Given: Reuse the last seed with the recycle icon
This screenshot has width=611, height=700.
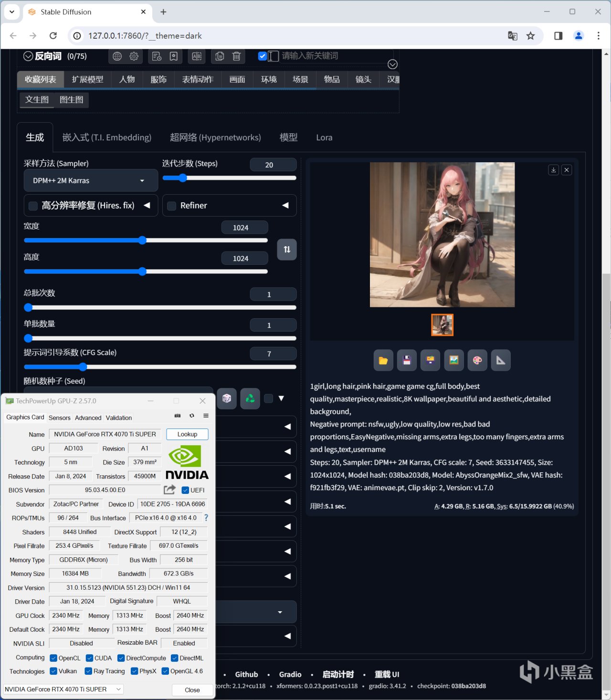Looking at the screenshot, I should pyautogui.click(x=250, y=398).
